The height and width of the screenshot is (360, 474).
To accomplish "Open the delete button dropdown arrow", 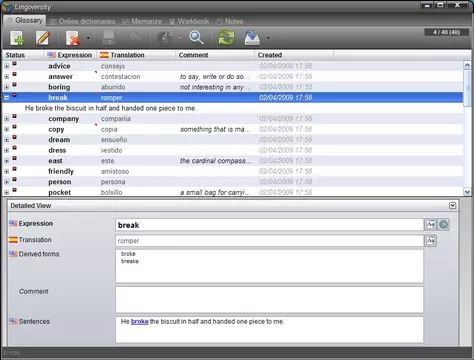I will (x=88, y=38).
